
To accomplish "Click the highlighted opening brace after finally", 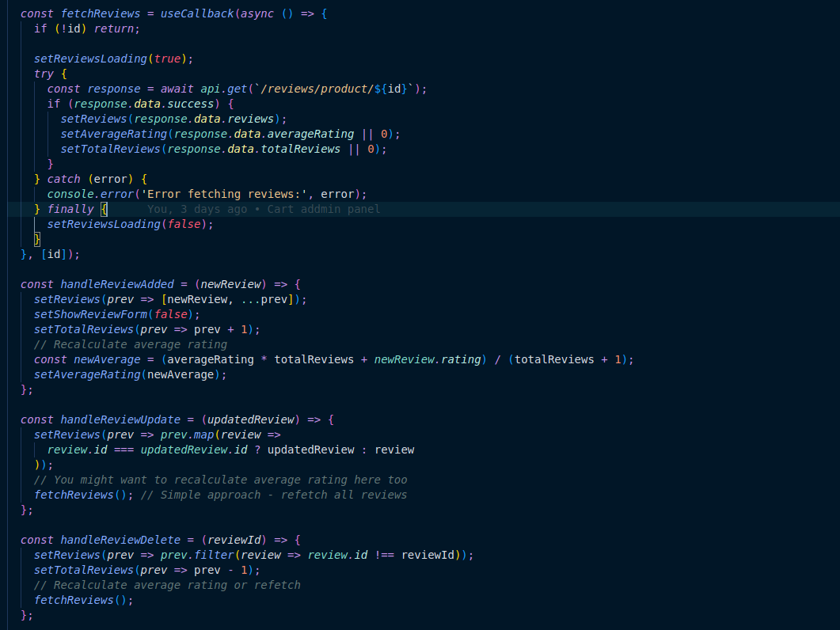I will (104, 209).
